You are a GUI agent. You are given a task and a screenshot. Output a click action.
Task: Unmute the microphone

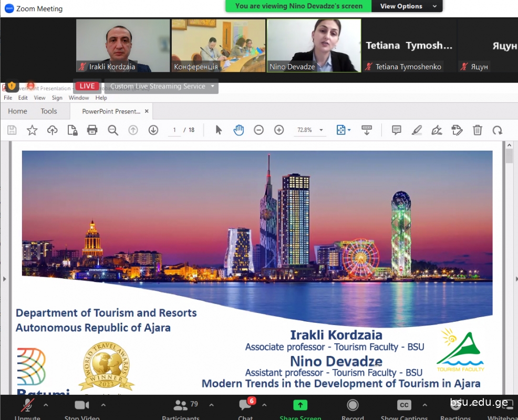(x=27, y=406)
